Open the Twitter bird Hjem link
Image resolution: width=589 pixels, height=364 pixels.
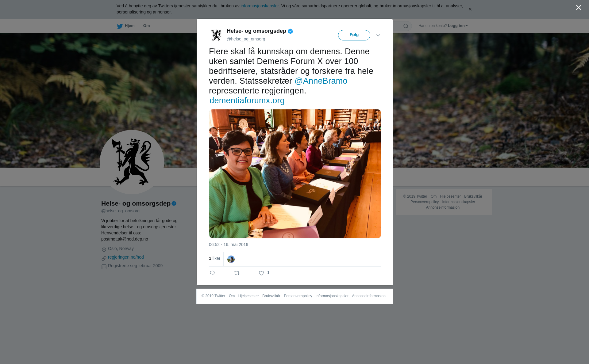pyautogui.click(x=126, y=26)
